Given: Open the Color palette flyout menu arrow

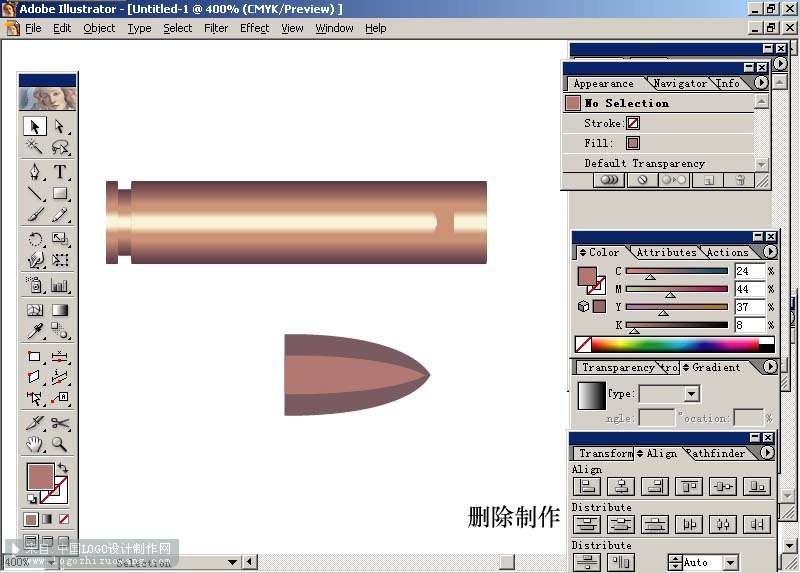Looking at the screenshot, I should 770,252.
